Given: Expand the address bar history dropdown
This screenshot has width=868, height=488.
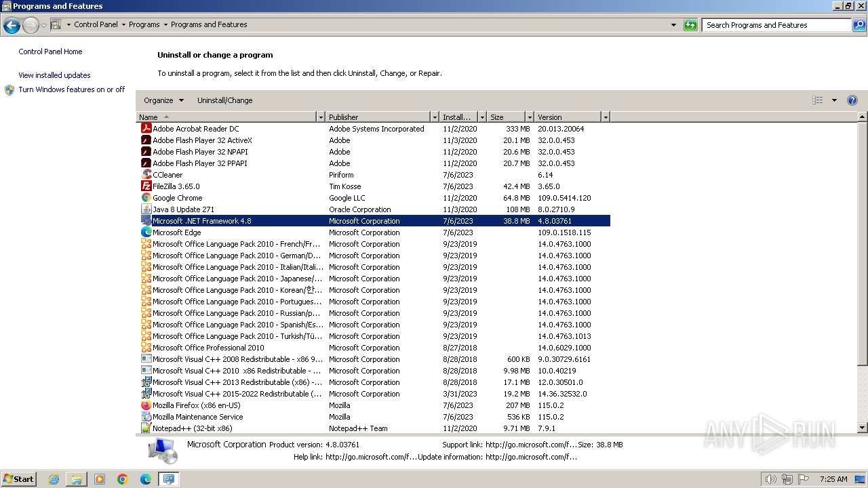Looking at the screenshot, I should coord(673,25).
